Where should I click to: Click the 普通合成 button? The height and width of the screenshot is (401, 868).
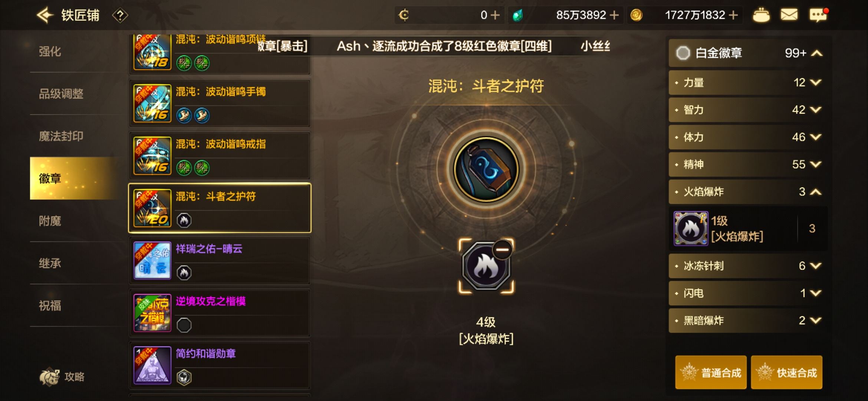click(711, 372)
